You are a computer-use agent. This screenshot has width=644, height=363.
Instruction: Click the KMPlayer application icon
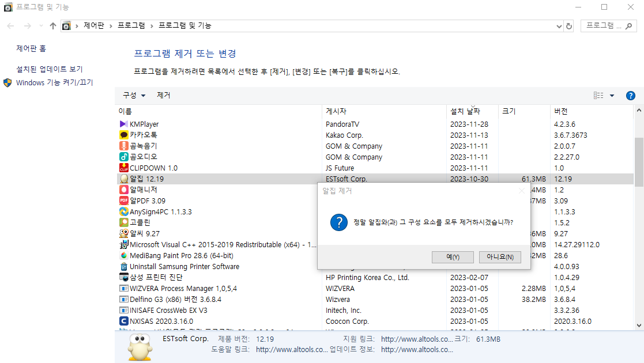pyautogui.click(x=124, y=123)
